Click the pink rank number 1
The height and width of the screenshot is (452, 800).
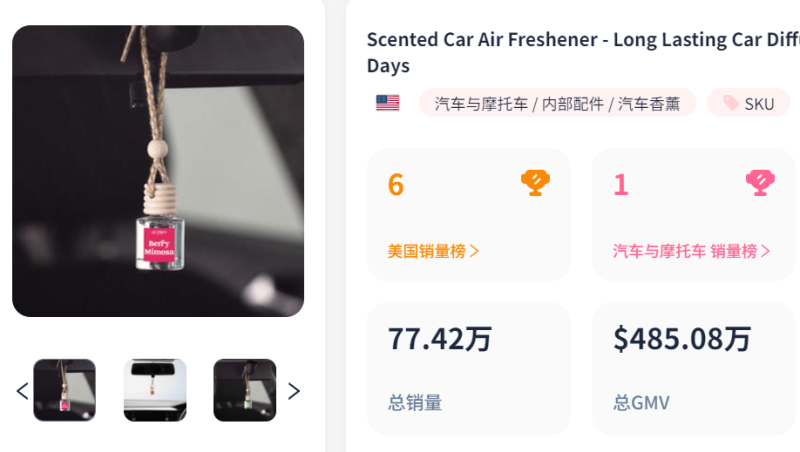[621, 185]
